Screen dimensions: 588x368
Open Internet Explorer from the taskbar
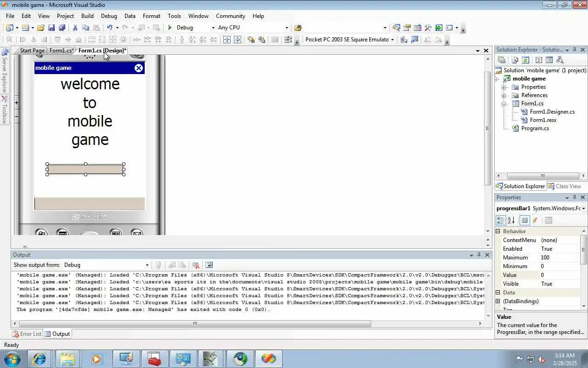[x=39, y=358]
